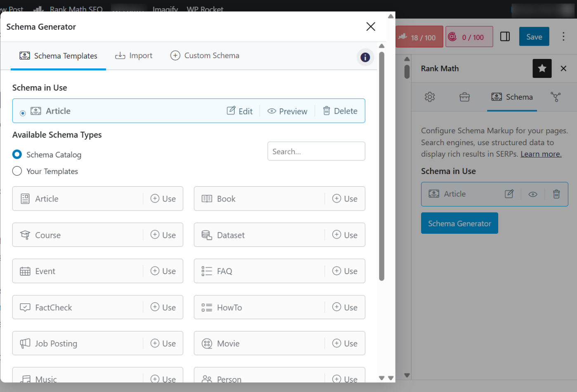Choose the Your Templates radio option
The width and height of the screenshot is (577, 392).
click(17, 171)
